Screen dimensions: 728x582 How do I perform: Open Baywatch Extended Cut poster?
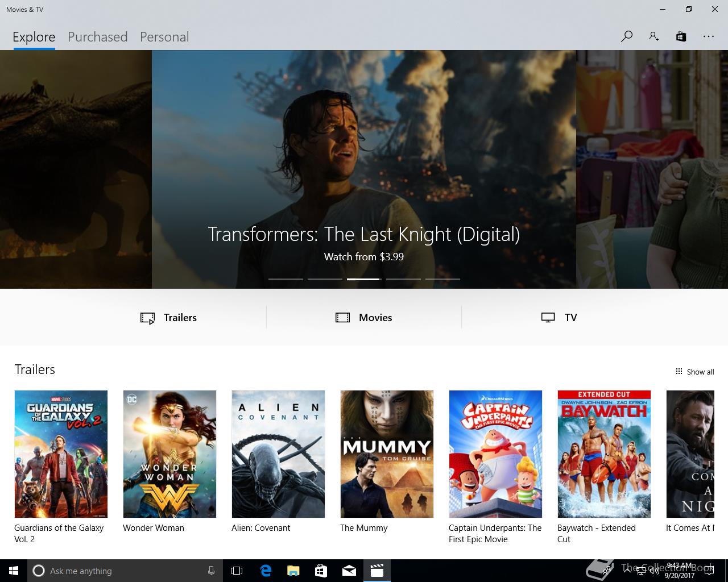pos(604,454)
